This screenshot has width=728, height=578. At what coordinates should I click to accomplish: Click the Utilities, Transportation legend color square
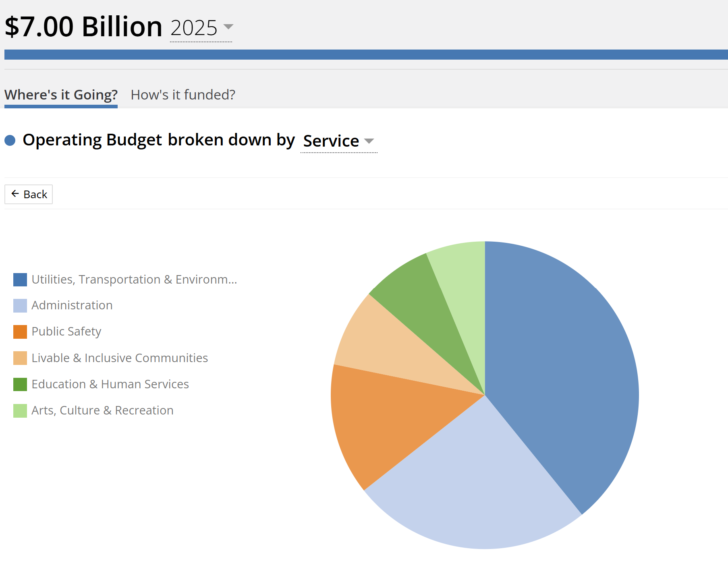click(x=20, y=280)
